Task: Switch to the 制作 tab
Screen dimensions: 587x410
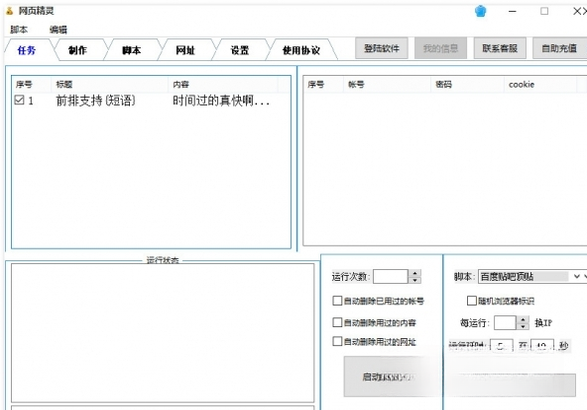Action: [x=77, y=50]
